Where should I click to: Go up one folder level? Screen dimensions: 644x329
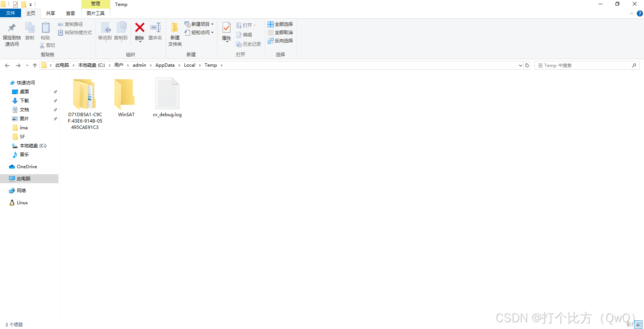[35, 66]
